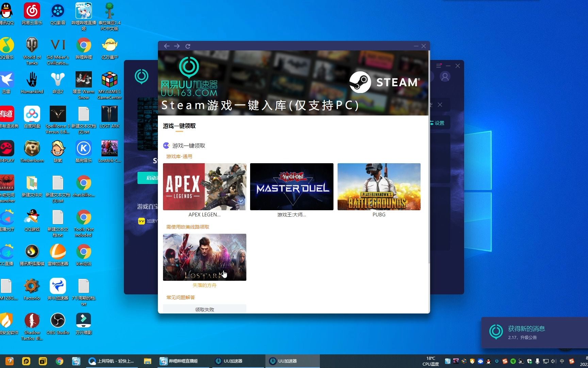The height and width of the screenshot is (368, 588).
Task: Open the 获得新的消息 notification
Action: [x=534, y=332]
